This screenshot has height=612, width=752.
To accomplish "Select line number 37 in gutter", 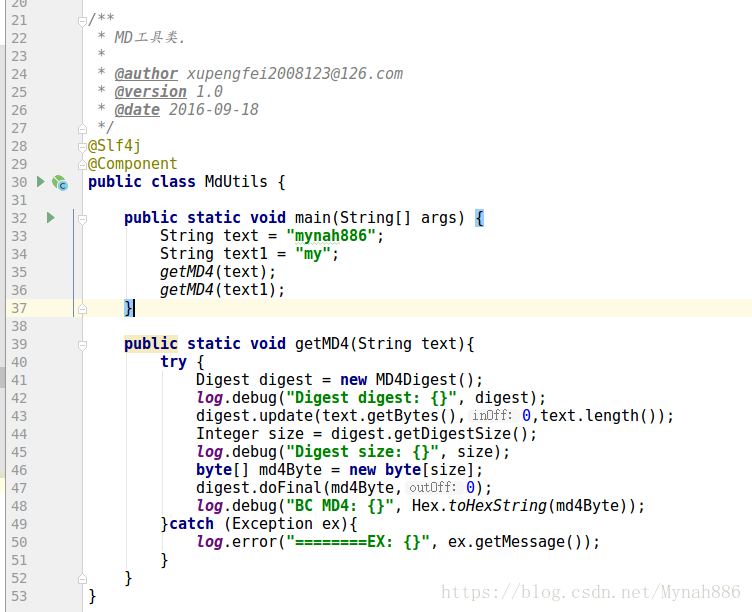I will coord(20,308).
